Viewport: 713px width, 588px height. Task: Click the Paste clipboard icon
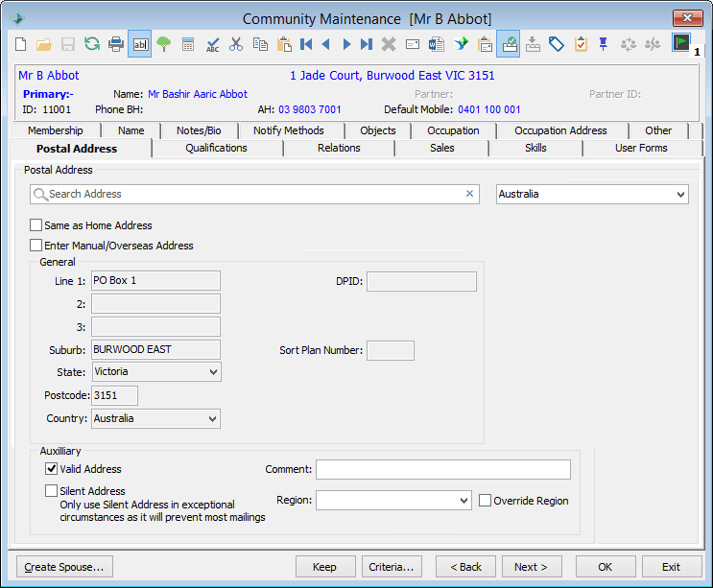pyautogui.click(x=284, y=44)
